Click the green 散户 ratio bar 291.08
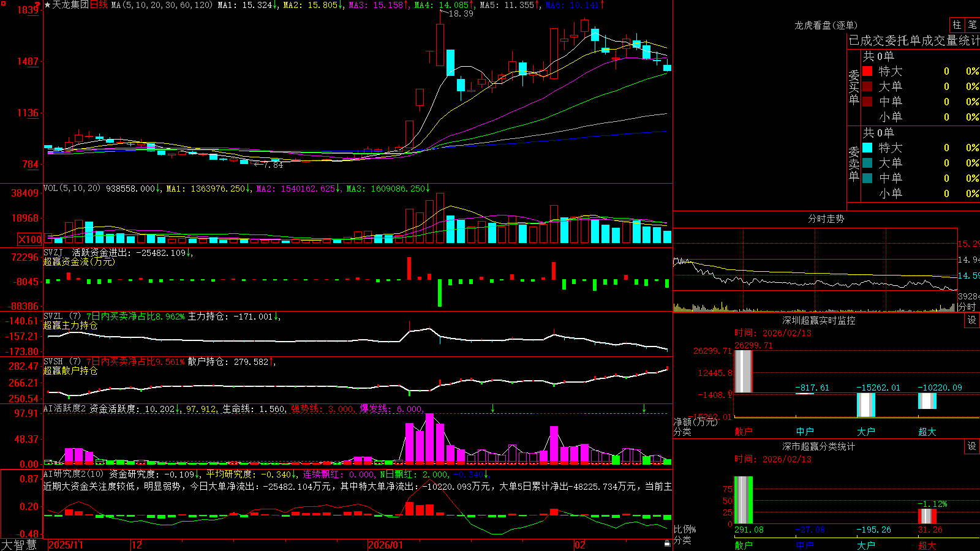The height and width of the screenshot is (551, 980). (743, 500)
